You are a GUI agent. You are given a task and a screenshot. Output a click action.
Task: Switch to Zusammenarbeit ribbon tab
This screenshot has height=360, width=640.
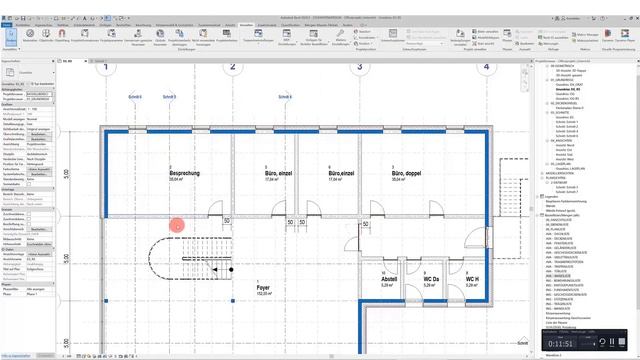tap(209, 25)
